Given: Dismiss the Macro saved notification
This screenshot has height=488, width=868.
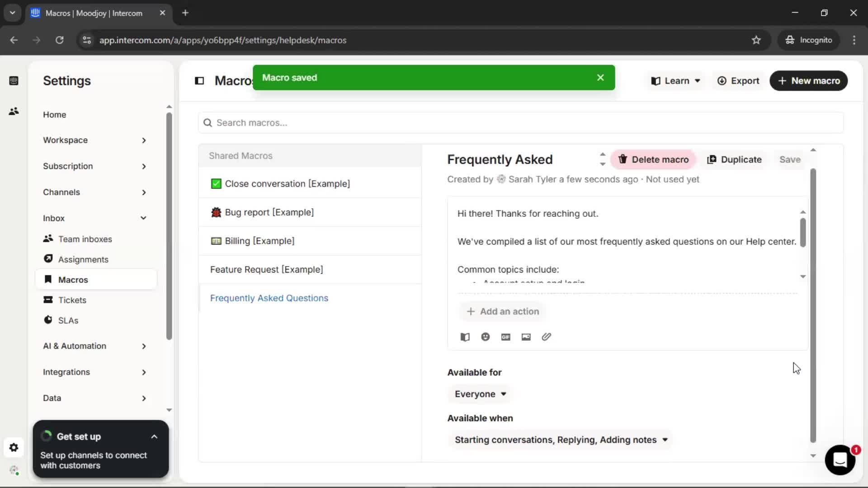Looking at the screenshot, I should 600,78.
